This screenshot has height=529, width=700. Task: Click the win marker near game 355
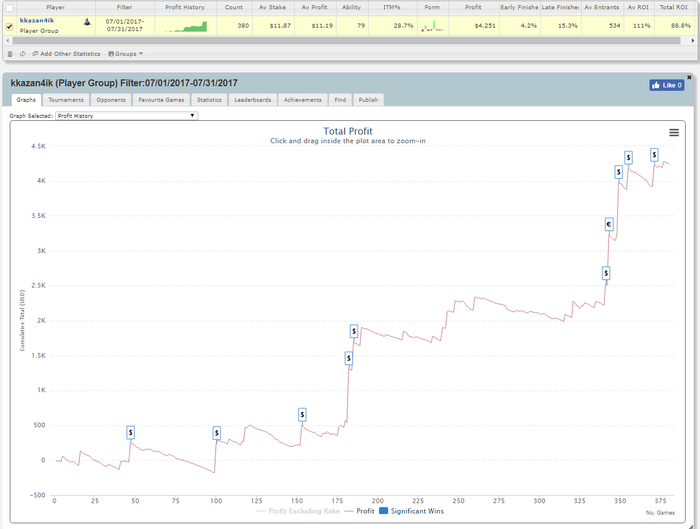click(628, 158)
